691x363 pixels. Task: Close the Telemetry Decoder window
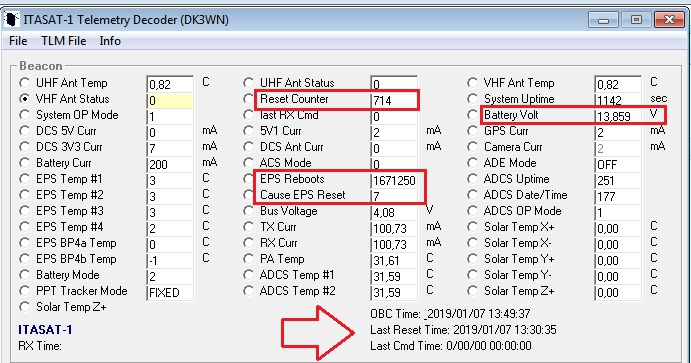tap(669, 20)
